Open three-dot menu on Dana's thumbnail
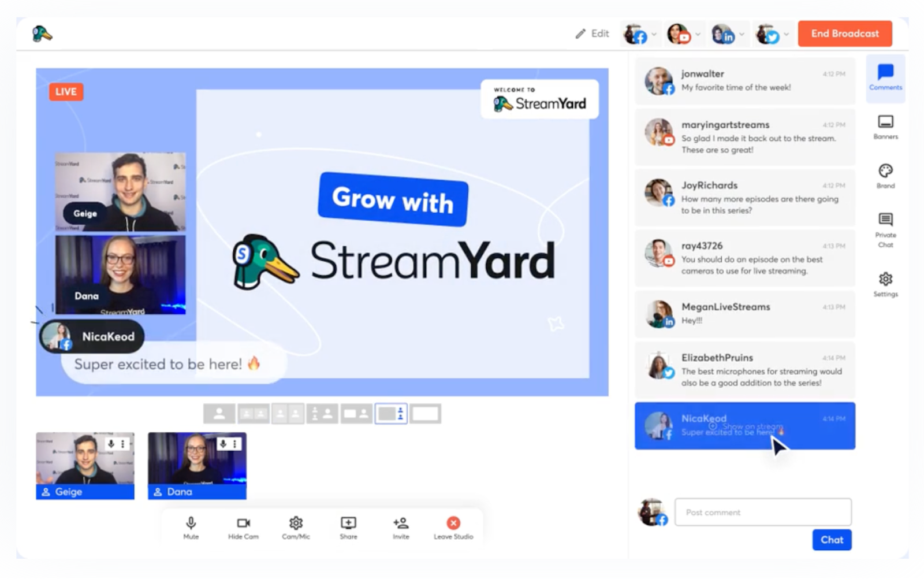924x579 pixels. pos(234,444)
